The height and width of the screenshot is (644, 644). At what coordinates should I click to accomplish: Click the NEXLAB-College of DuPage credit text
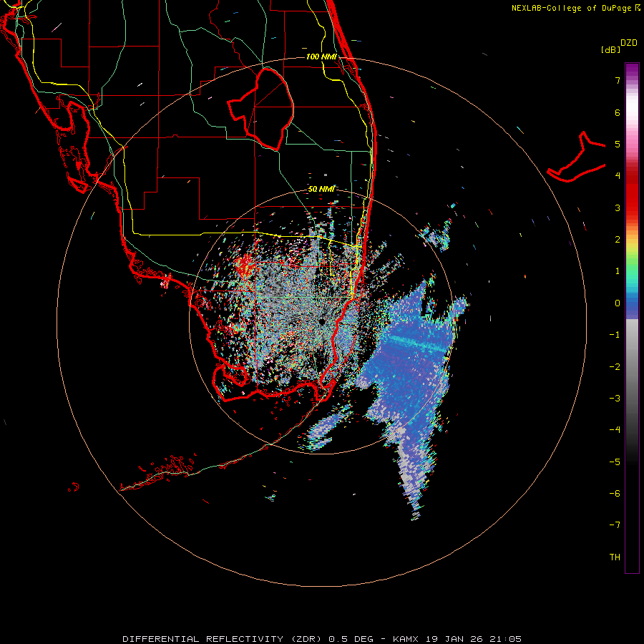572,8
